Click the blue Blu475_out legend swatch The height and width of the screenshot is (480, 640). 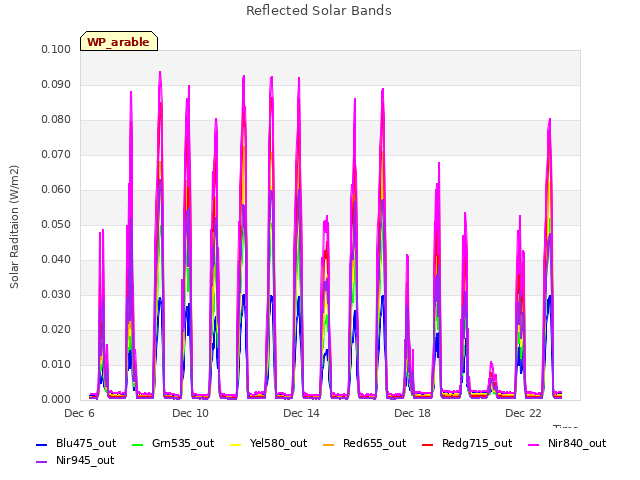click(x=42, y=445)
